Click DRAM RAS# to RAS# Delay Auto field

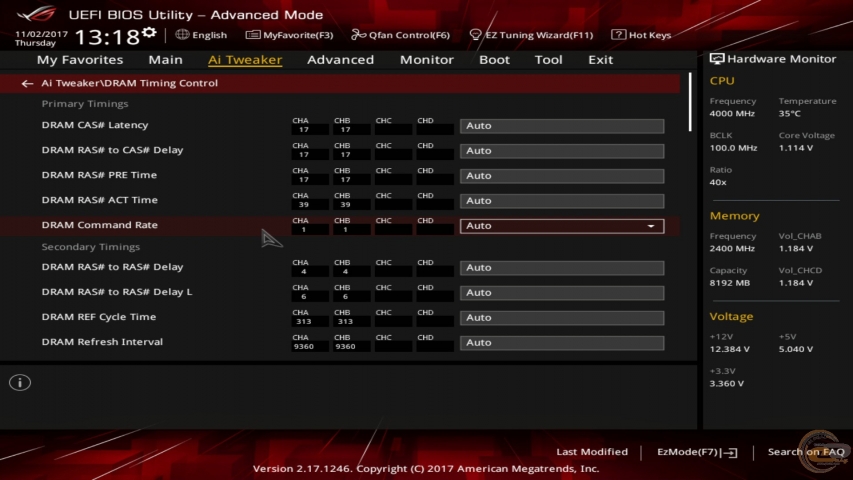coord(562,268)
